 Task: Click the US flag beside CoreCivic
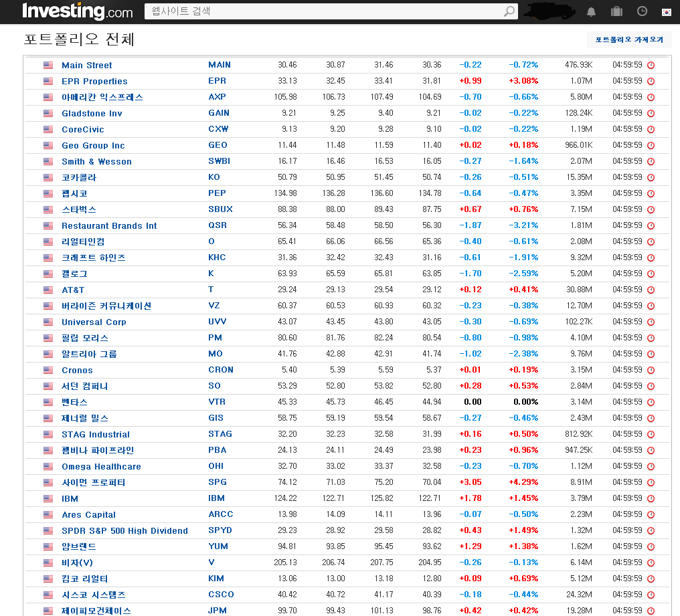click(48, 129)
